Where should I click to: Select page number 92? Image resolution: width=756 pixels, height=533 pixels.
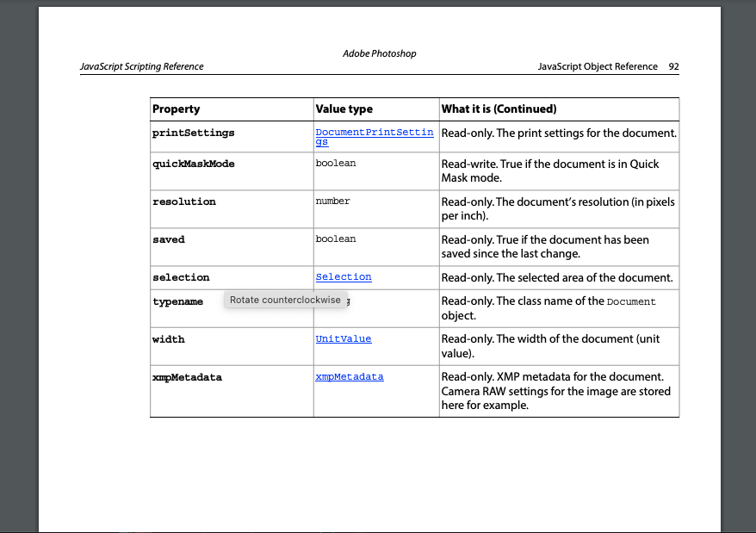pyautogui.click(x=672, y=66)
